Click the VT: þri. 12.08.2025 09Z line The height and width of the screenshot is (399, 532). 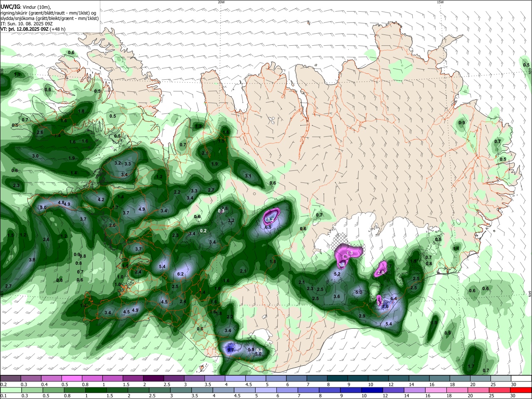pyautogui.click(x=25, y=29)
